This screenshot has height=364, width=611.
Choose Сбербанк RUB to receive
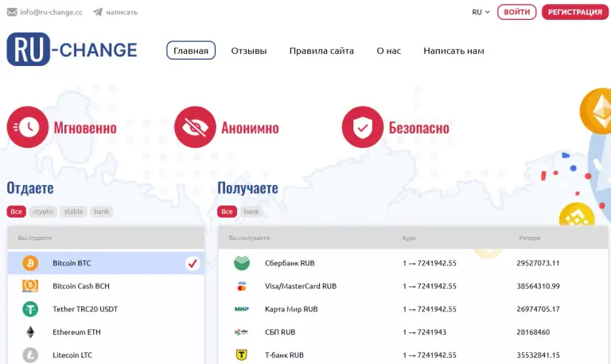[413, 263]
